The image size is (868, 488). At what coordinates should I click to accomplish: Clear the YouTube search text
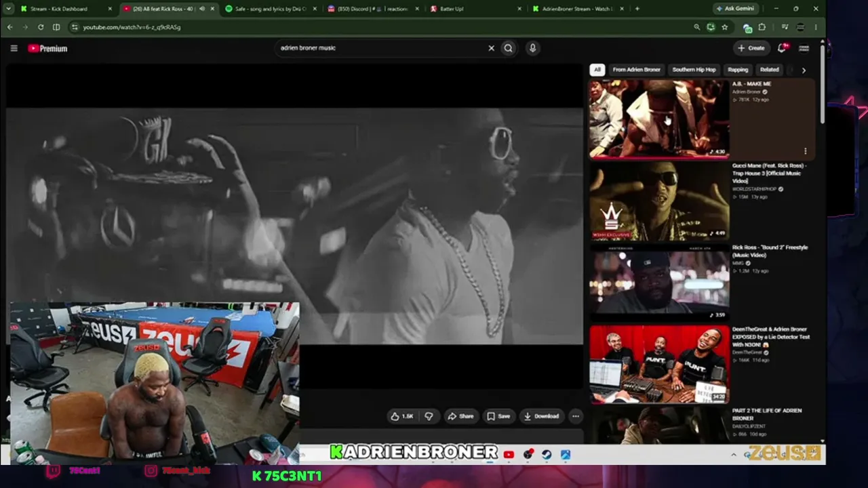point(492,48)
